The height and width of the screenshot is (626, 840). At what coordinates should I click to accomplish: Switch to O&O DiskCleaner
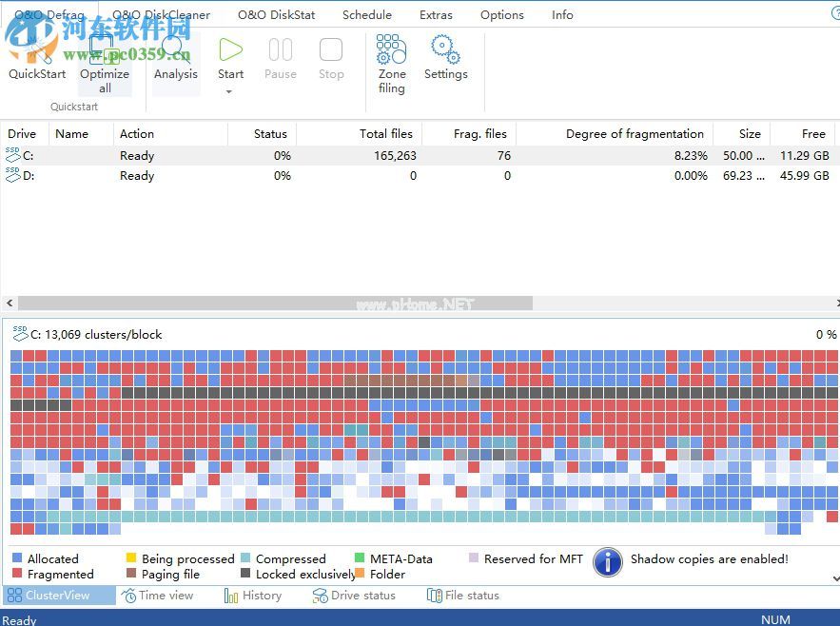point(160,14)
